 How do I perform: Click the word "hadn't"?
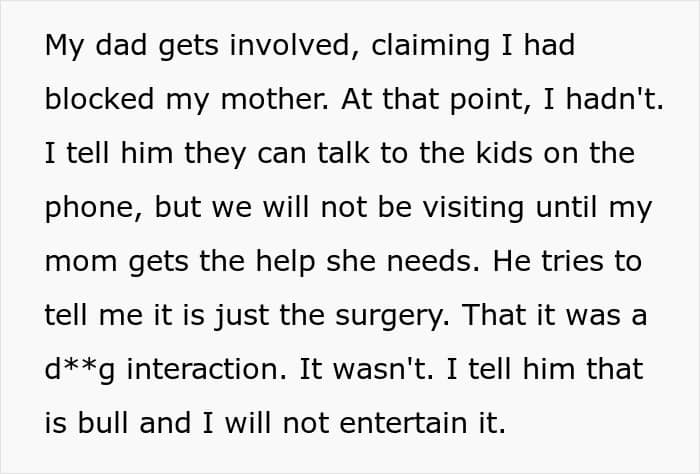pyautogui.click(x=614, y=99)
